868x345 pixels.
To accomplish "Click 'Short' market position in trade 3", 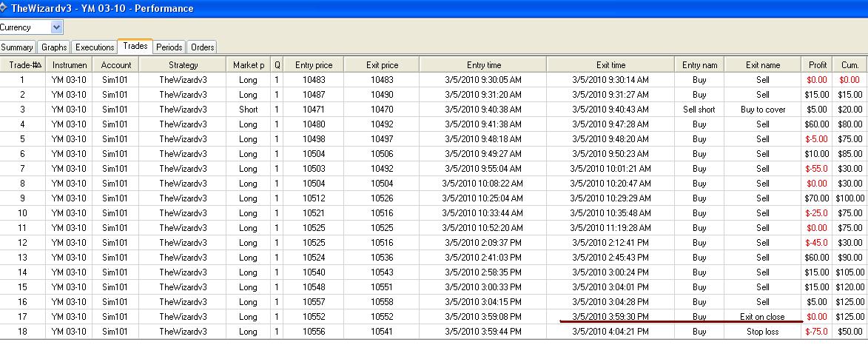I will [249, 110].
